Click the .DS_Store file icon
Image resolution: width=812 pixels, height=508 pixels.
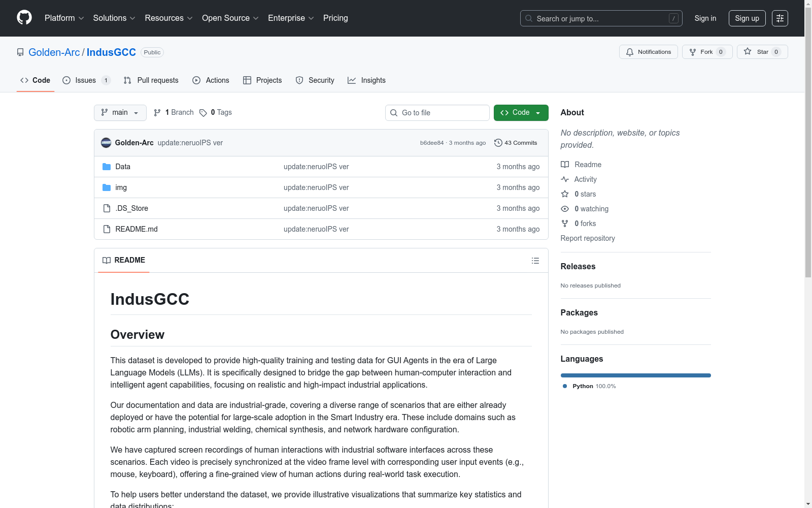107,208
